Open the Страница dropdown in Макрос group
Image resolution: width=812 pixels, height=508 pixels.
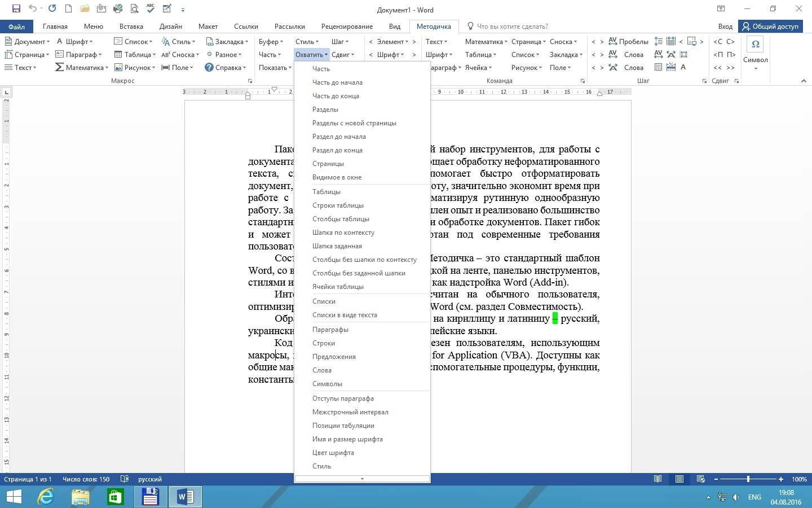point(27,54)
